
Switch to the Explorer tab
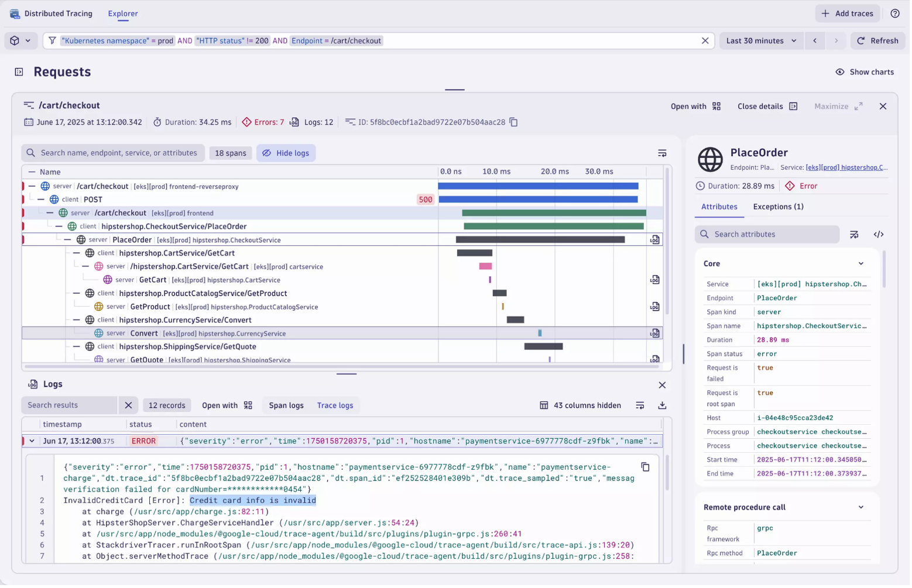click(x=123, y=13)
